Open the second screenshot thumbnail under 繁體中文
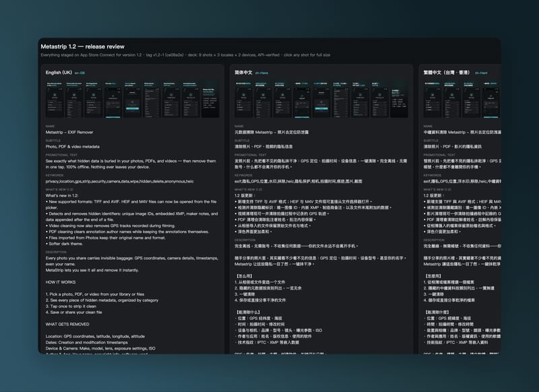 [x=452, y=100]
